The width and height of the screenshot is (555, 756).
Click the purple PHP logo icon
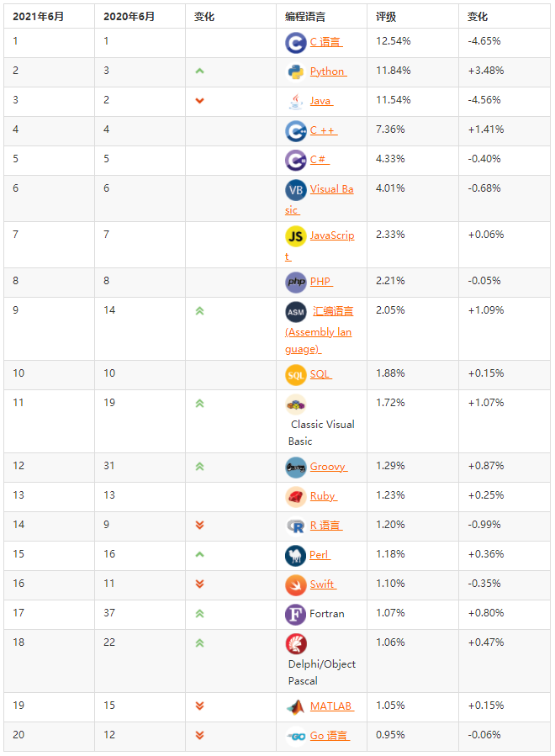click(295, 282)
